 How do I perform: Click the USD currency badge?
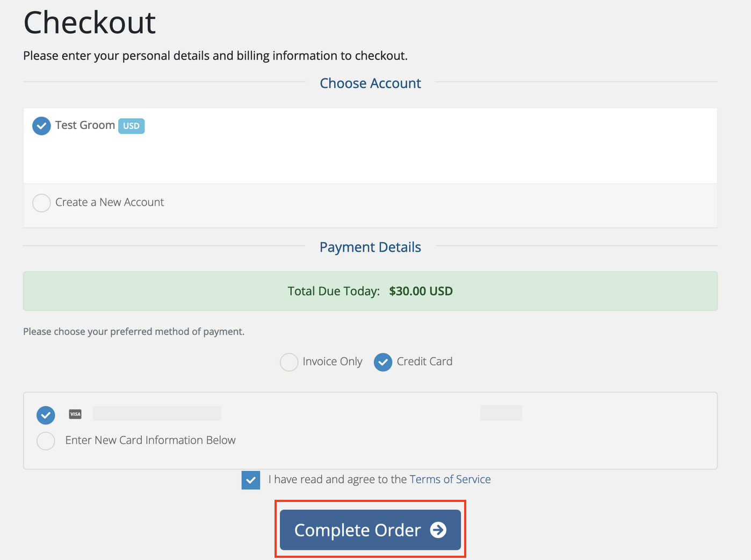pyautogui.click(x=131, y=126)
